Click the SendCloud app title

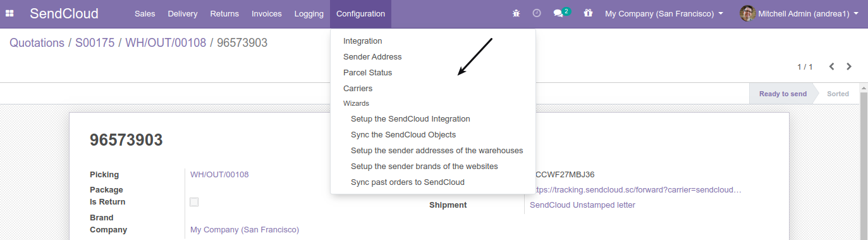tap(64, 13)
